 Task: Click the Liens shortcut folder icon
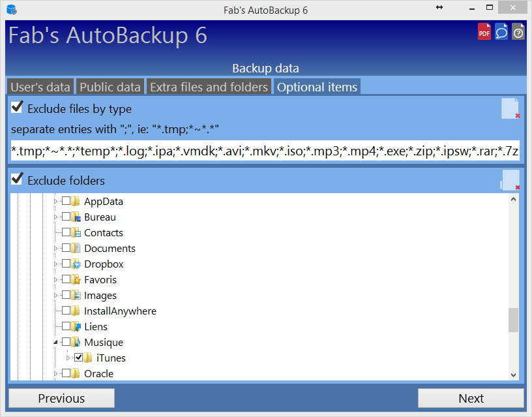coord(76,326)
